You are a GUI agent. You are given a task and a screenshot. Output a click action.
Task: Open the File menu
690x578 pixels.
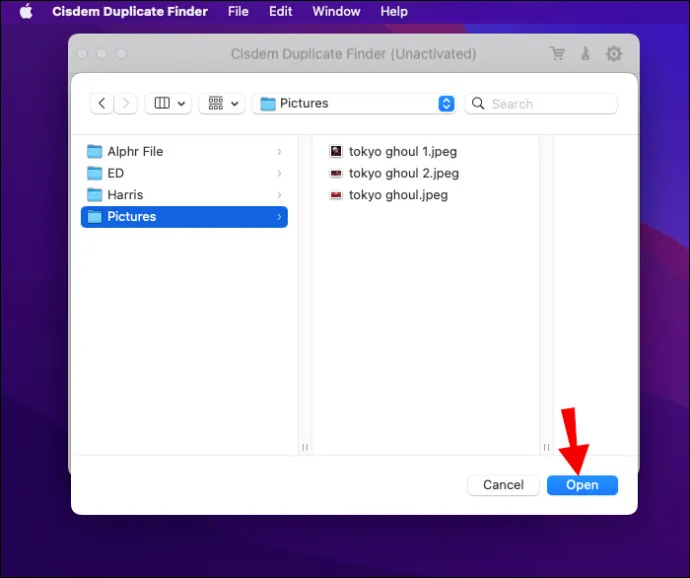[238, 11]
